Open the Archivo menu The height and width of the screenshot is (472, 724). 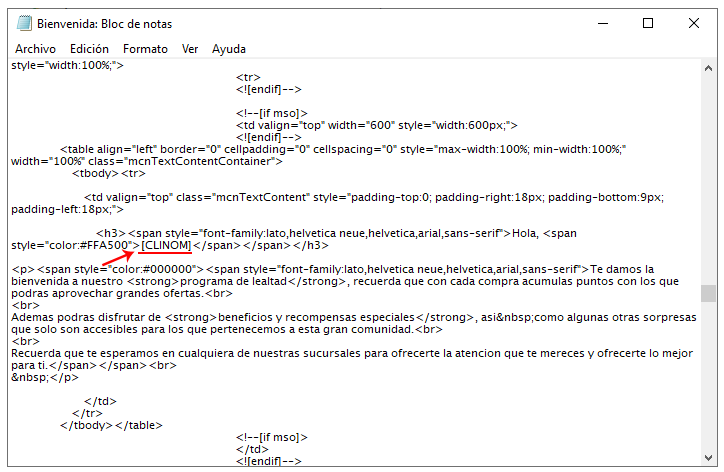click(35, 49)
